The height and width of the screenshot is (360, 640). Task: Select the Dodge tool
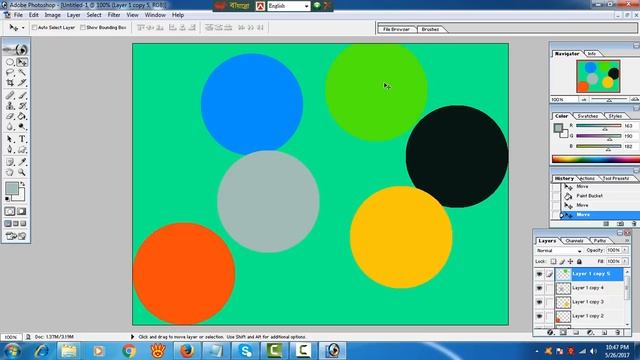(x=22, y=127)
